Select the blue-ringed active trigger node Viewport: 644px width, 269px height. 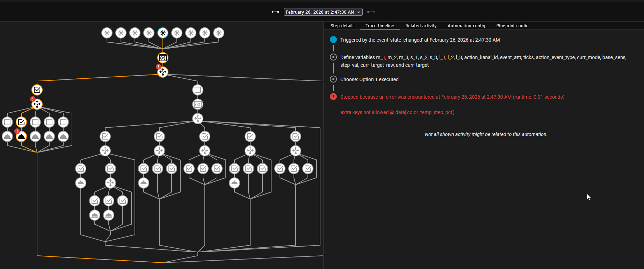163,33
